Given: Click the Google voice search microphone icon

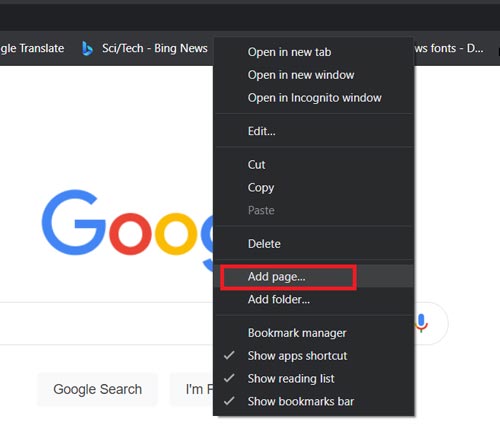Looking at the screenshot, I should pyautogui.click(x=421, y=323).
